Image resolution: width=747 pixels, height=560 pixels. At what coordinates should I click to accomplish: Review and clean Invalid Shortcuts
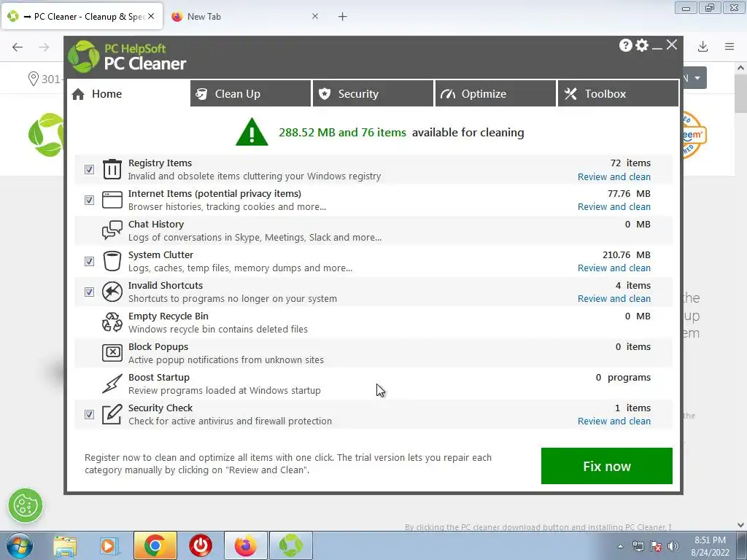pyautogui.click(x=614, y=298)
